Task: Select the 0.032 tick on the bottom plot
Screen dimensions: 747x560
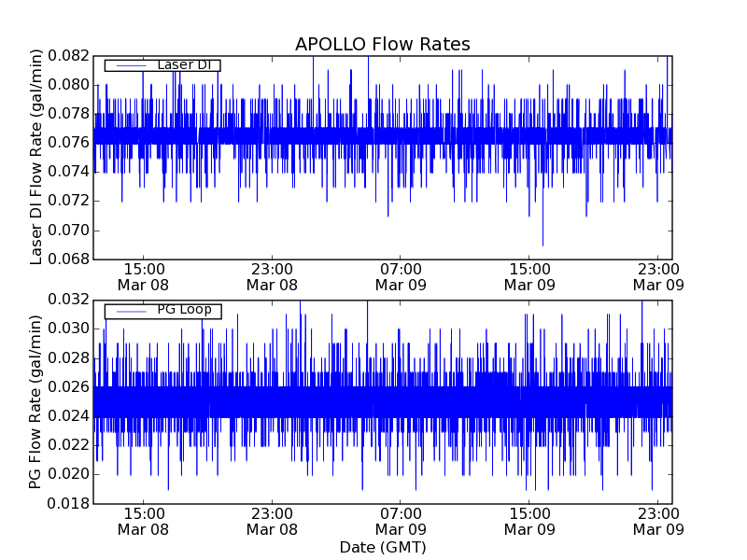Action: point(70,300)
